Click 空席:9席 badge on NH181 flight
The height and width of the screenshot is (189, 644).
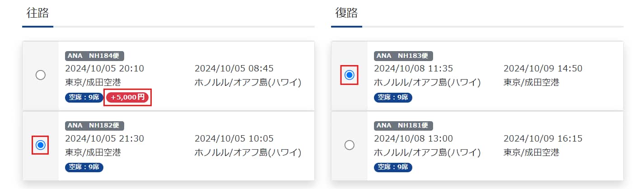point(393,167)
